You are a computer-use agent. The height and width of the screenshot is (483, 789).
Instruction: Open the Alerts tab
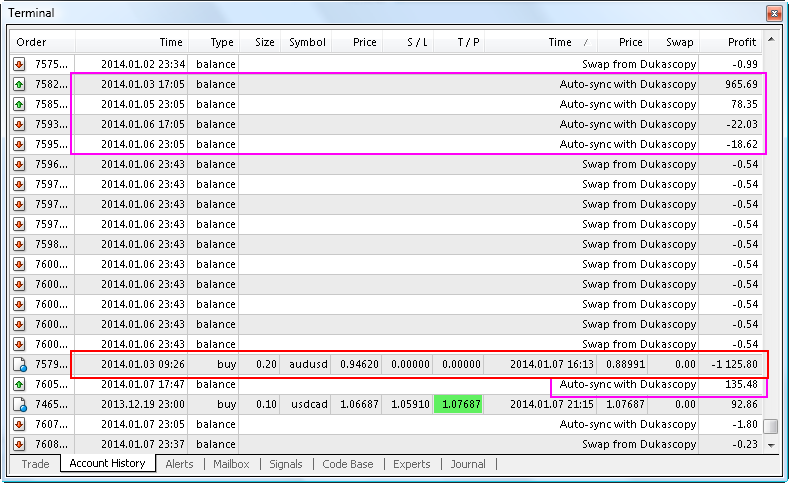(179, 464)
